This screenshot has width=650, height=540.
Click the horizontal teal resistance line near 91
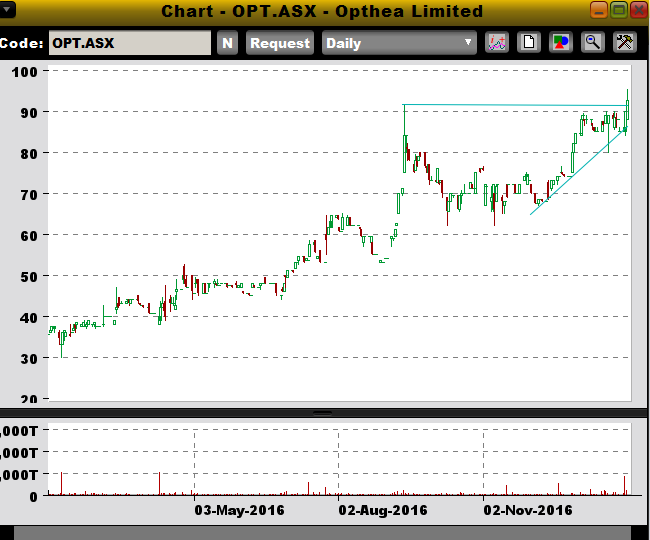tap(515, 105)
